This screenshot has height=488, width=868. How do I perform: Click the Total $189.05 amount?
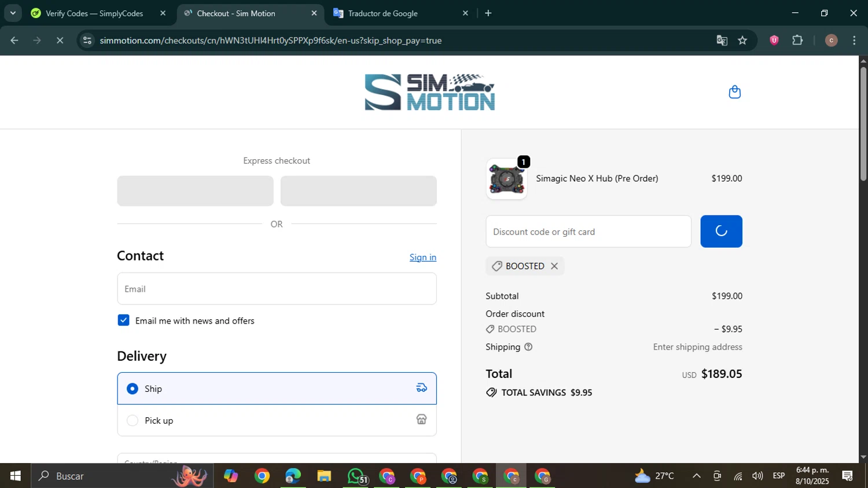click(x=722, y=374)
